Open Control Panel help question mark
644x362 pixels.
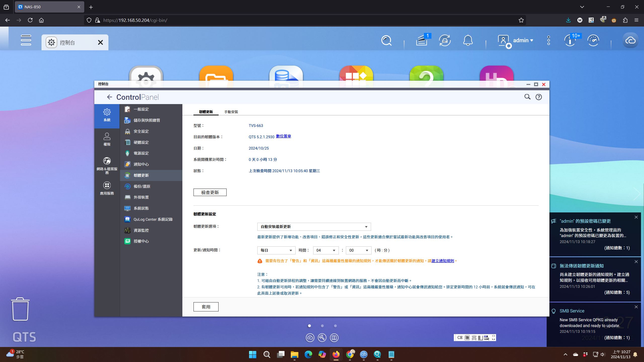pos(539,97)
